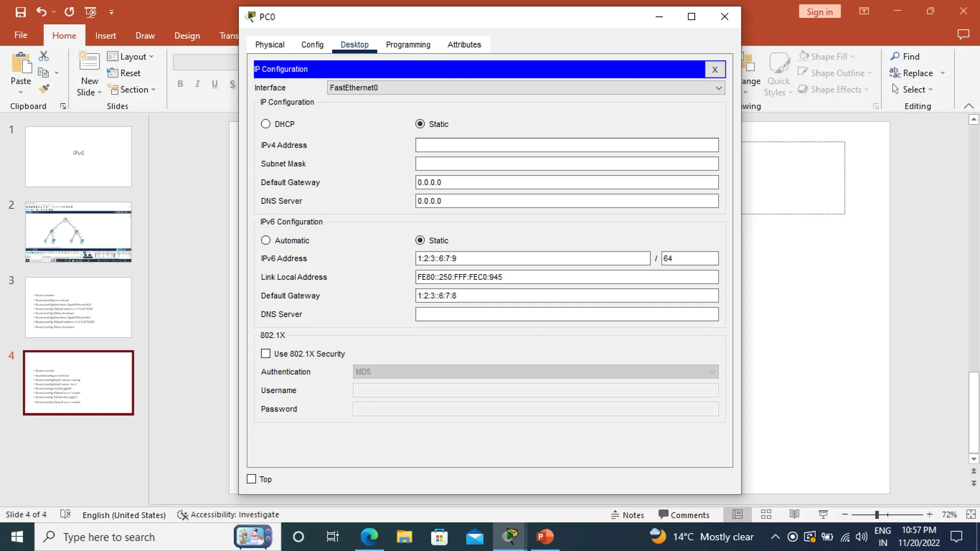This screenshot has width=980, height=551.
Task: Switch to the Config tab
Action: pos(312,44)
